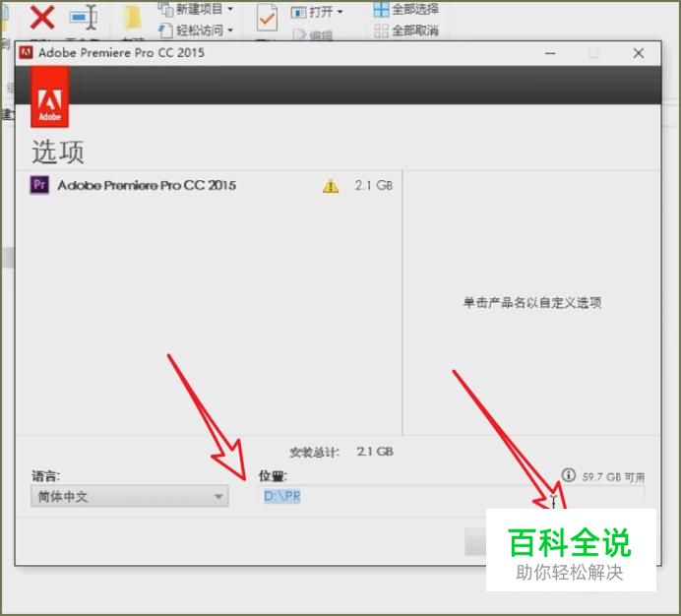Open the 新建项目 dropdown in Explorer
Viewport: 681px width, 616px height.
coord(196,8)
